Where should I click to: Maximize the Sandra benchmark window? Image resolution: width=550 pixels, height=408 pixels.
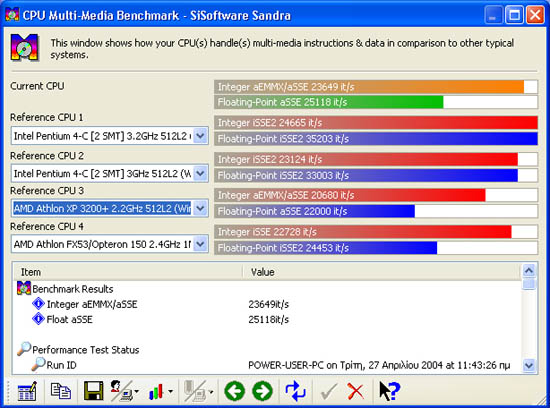[514, 15]
